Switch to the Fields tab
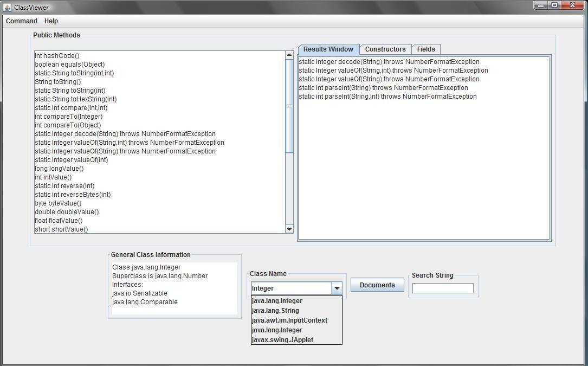Screen dimensions: 588x366 coord(426,49)
